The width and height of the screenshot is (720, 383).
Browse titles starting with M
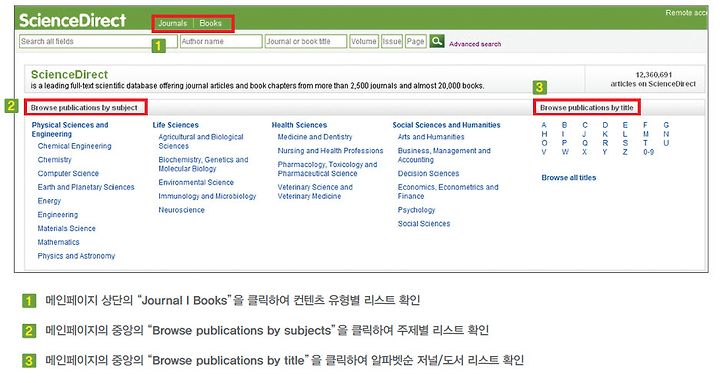coord(646,134)
